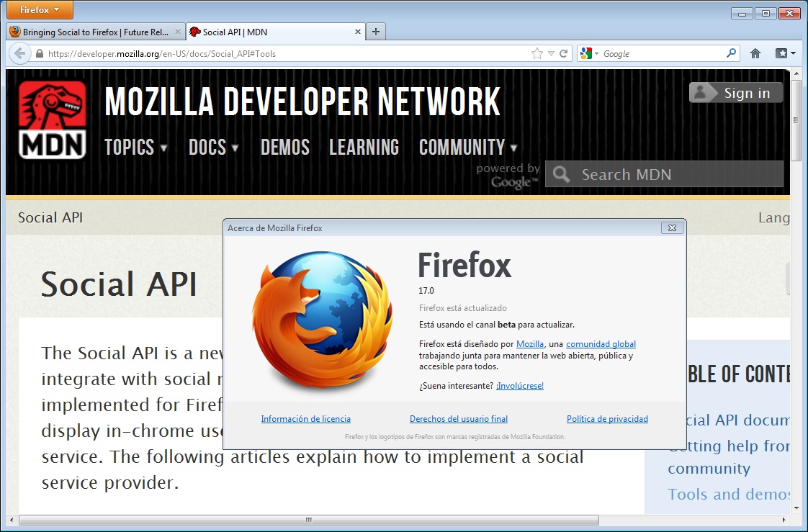Click the site identity padlock icon
The height and width of the screenshot is (532, 808).
[x=39, y=53]
